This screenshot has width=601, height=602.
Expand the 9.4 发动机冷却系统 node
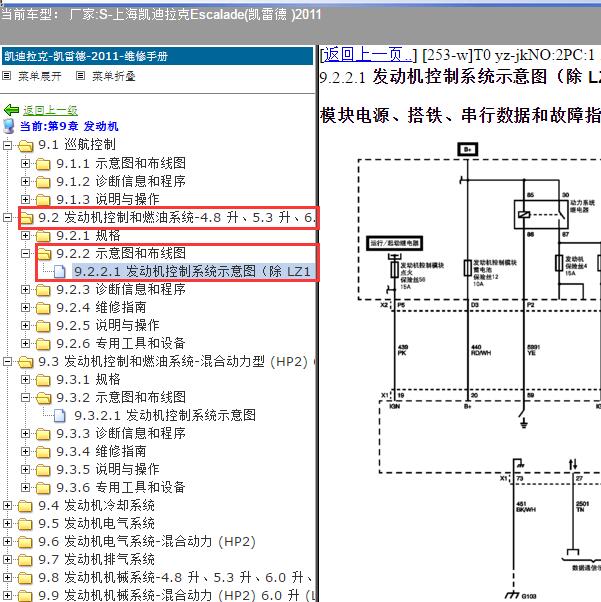[8, 506]
